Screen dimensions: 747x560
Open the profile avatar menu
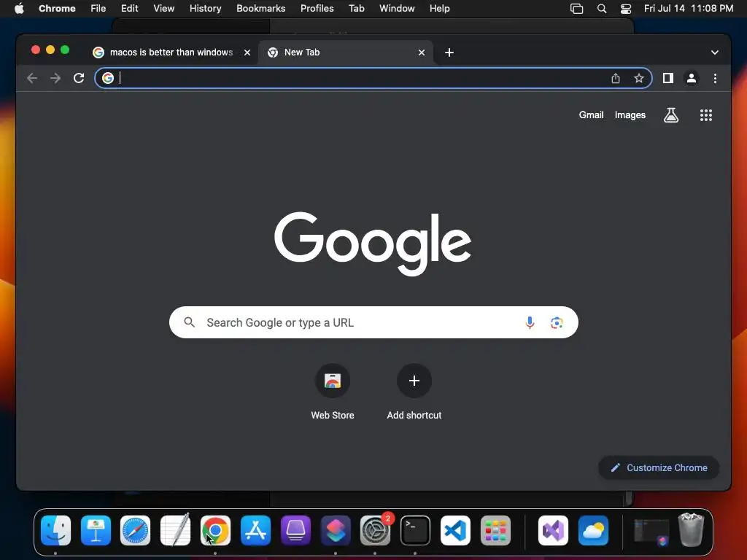[x=692, y=78]
